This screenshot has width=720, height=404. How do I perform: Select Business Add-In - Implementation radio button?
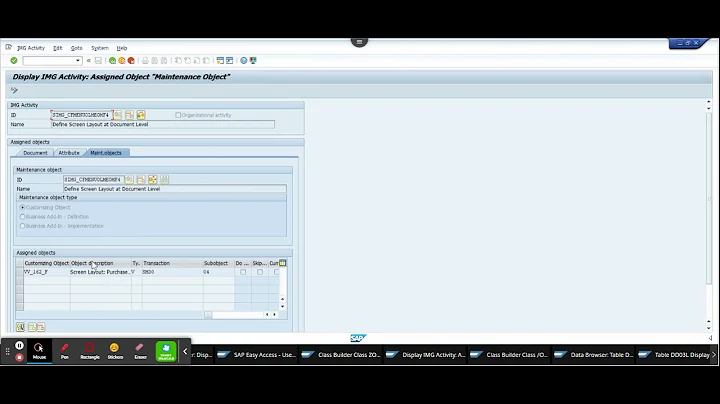coord(22,226)
